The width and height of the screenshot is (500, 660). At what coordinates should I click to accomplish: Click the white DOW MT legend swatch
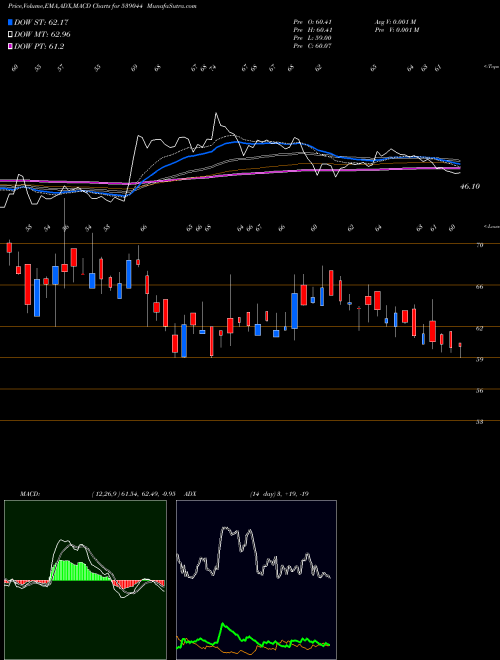pos(11,35)
